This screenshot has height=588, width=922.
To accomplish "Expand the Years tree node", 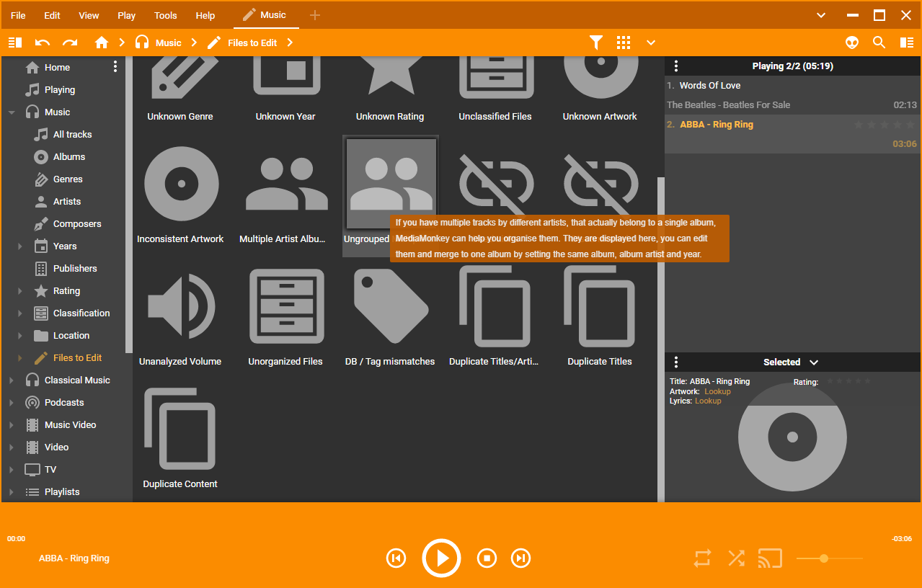I will tap(20, 246).
